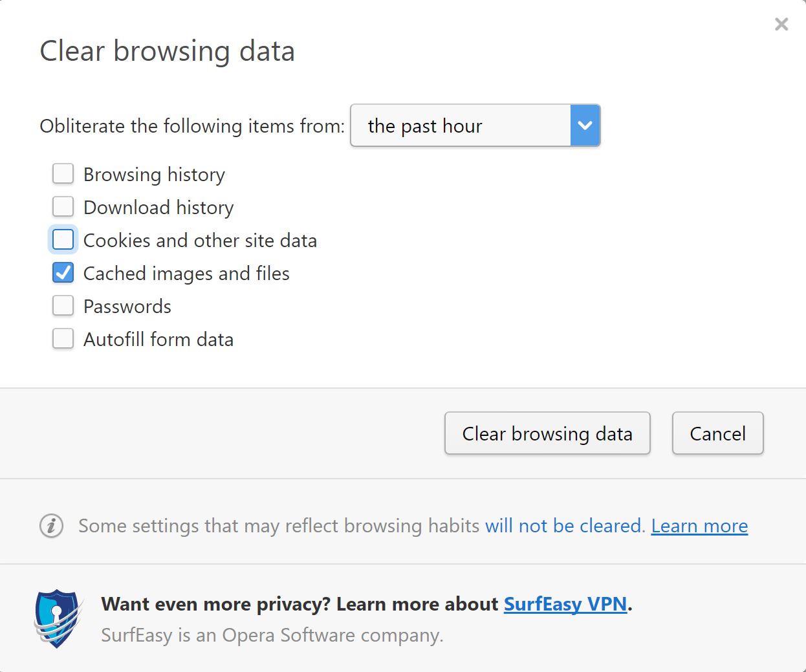Image resolution: width=806 pixels, height=672 pixels.
Task: Tick the Browsing history checkbox
Action: (x=63, y=174)
